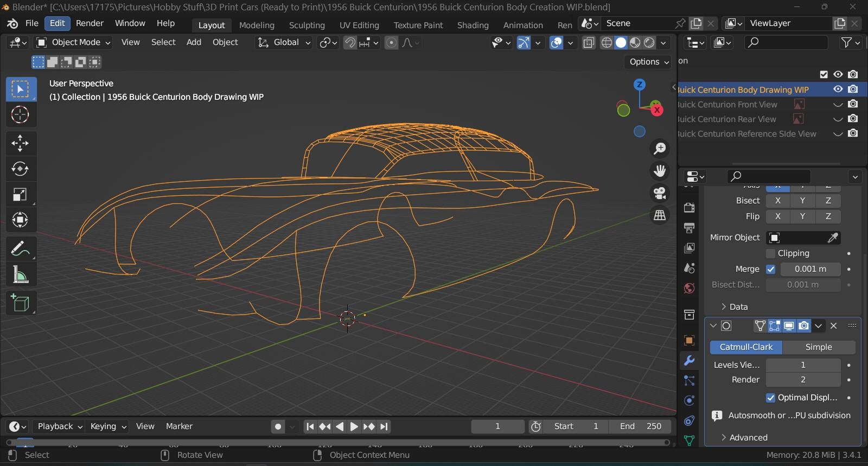Image resolution: width=868 pixels, height=466 pixels.
Task: Select the Rotate tool
Action: click(21, 169)
